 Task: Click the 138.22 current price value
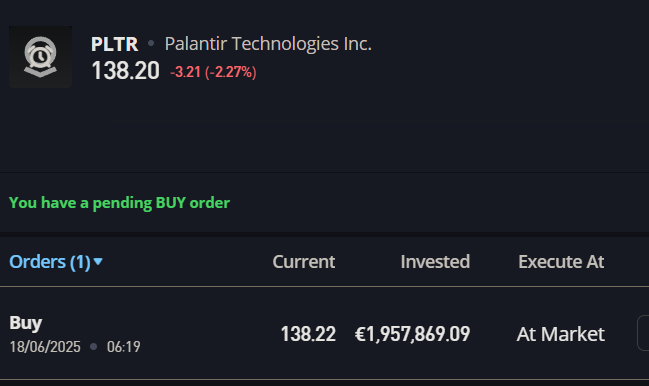[x=308, y=334]
